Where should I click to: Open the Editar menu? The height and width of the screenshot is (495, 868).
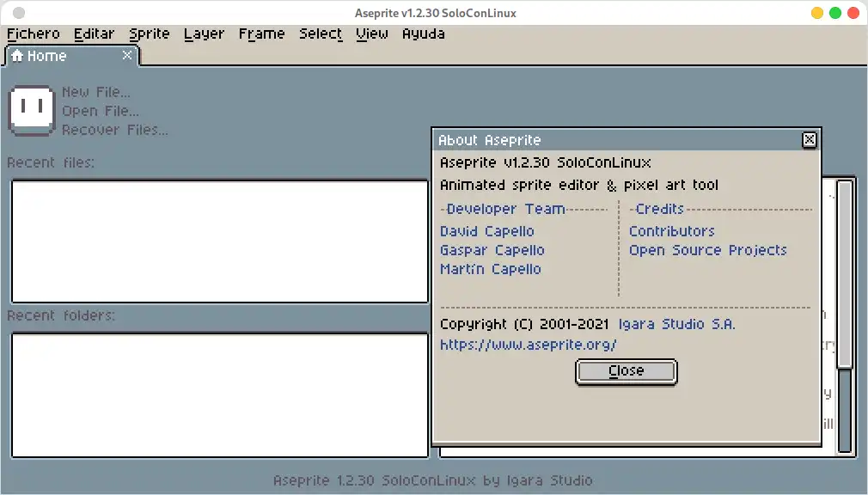click(95, 34)
